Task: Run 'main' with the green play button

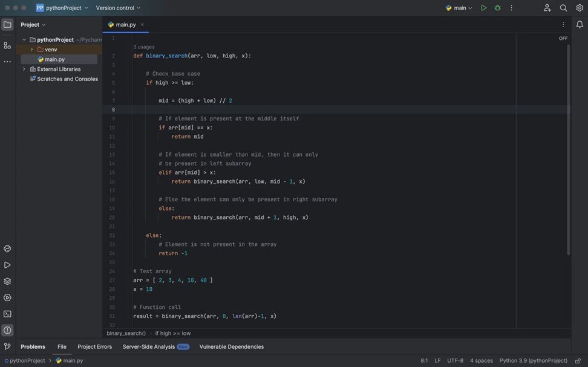Action: (x=484, y=8)
